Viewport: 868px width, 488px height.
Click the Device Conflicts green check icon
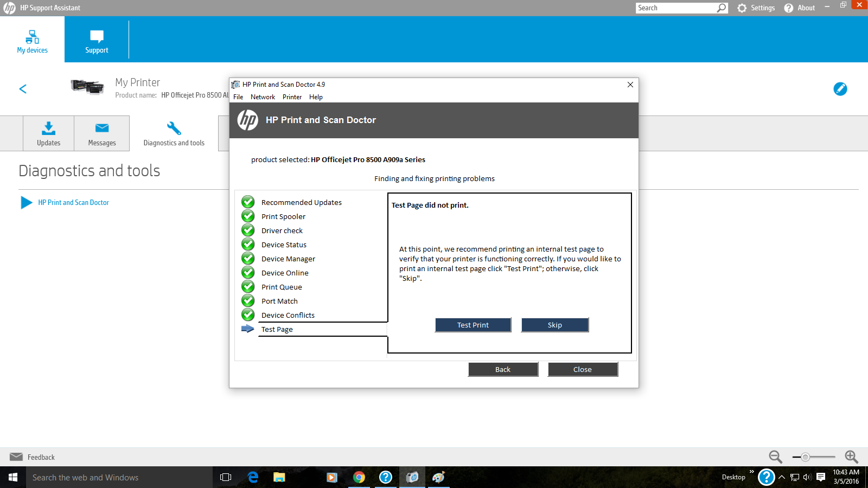click(248, 315)
